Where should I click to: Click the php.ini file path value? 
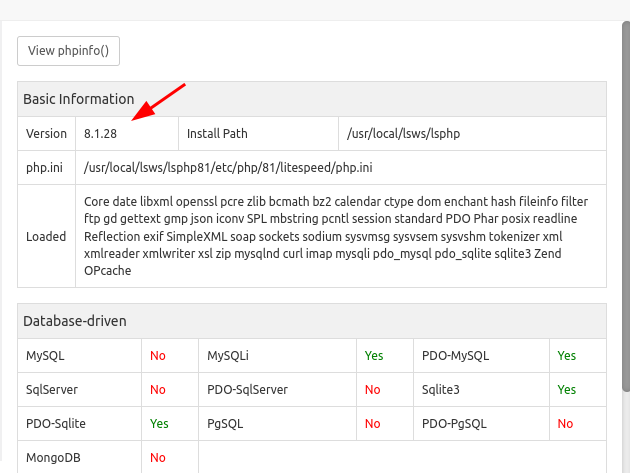pos(229,167)
